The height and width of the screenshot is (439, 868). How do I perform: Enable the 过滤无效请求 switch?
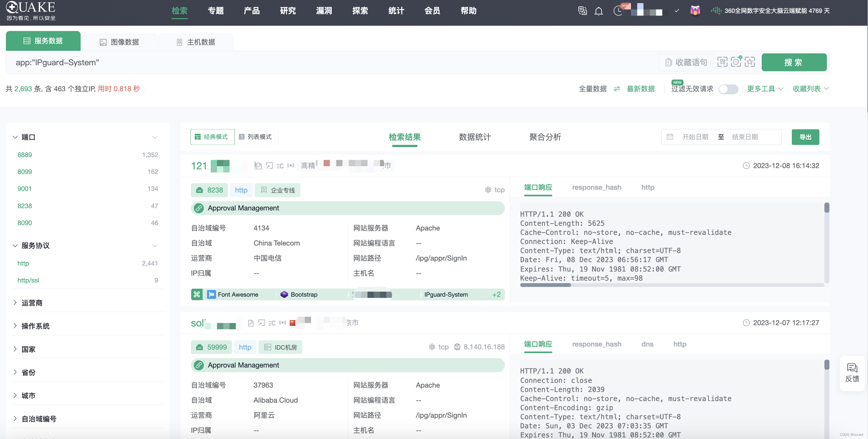click(x=728, y=89)
